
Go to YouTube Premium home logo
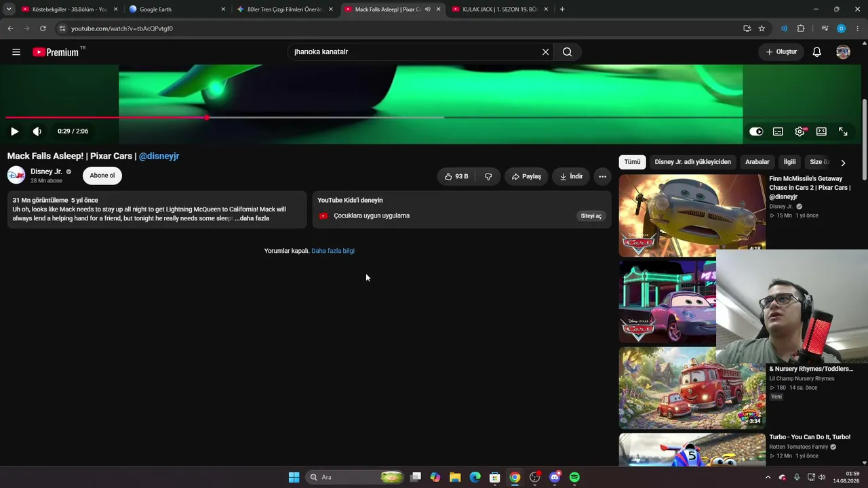[56, 52]
